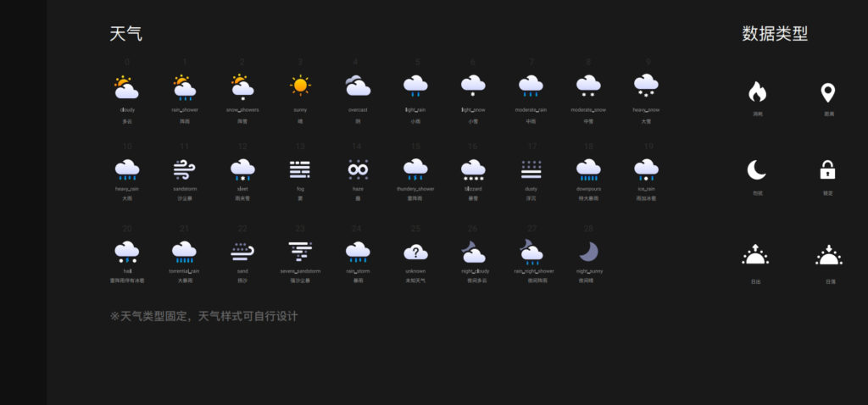This screenshot has width=868, height=405.
Task: Click the 天气 section heading
Action: pyautogui.click(x=125, y=34)
